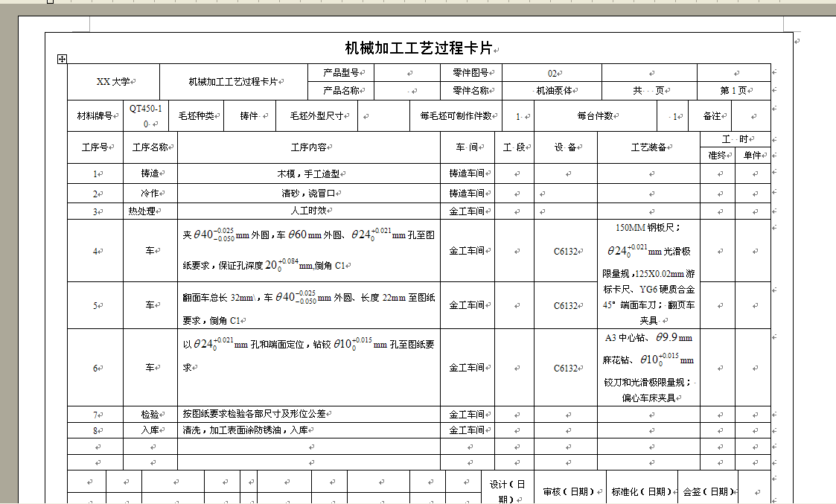
Task: Click the 偏心车床夹具 tooling text
Action: tap(649, 398)
